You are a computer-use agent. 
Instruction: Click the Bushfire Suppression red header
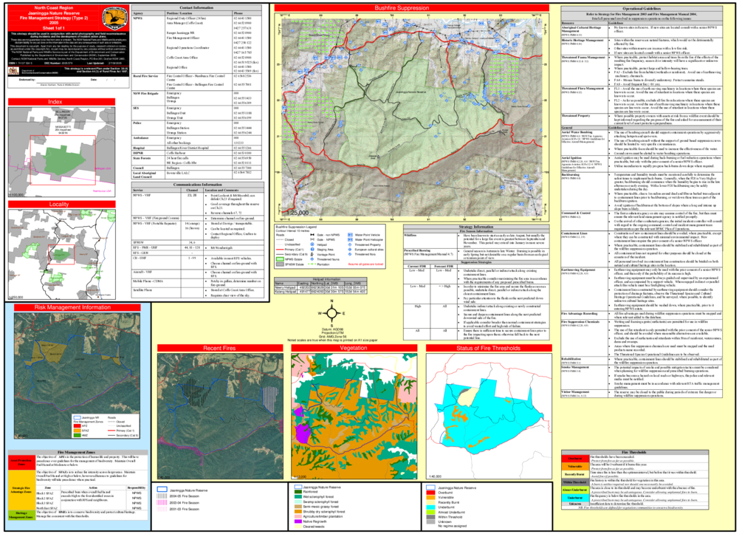pos(412,7)
